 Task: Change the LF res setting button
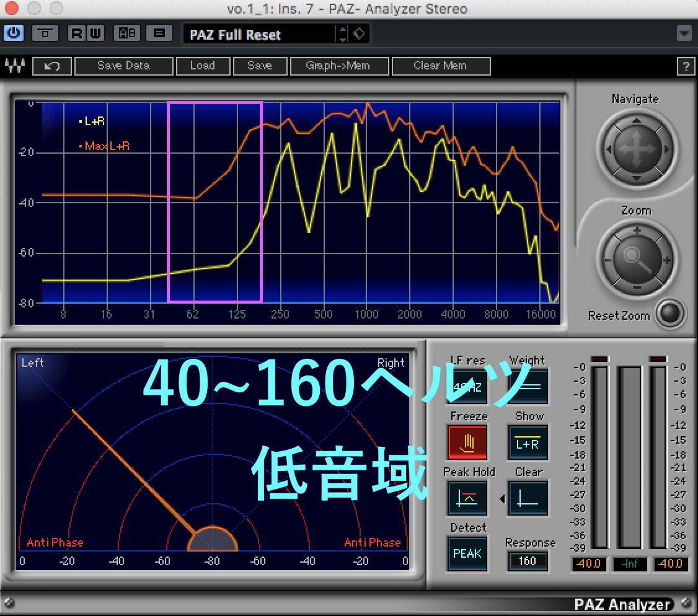(x=467, y=386)
